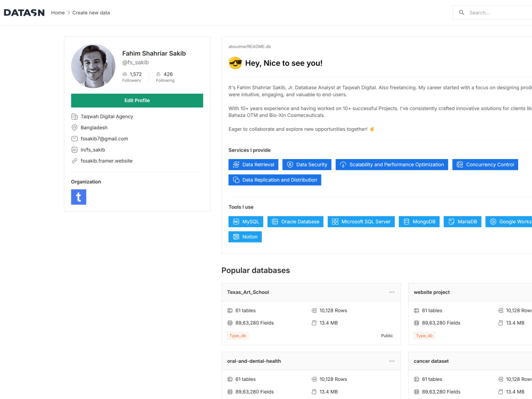Click the location pin icon beside Bangladesh

74,128
